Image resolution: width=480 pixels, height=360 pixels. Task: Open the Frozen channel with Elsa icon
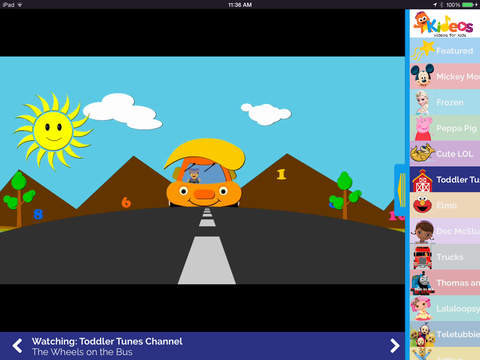422,102
